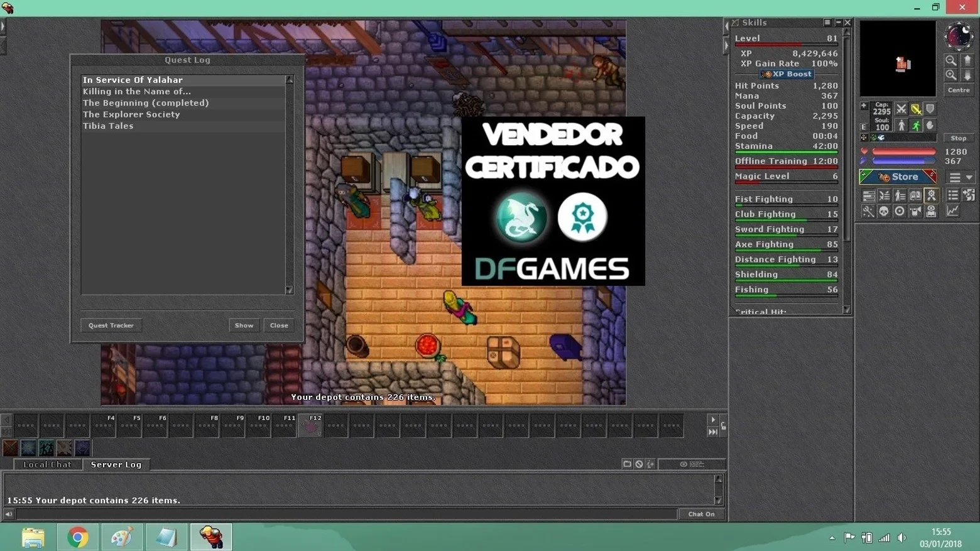Click the prey creature badge icon
The height and width of the screenshot is (551, 980).
931,195
